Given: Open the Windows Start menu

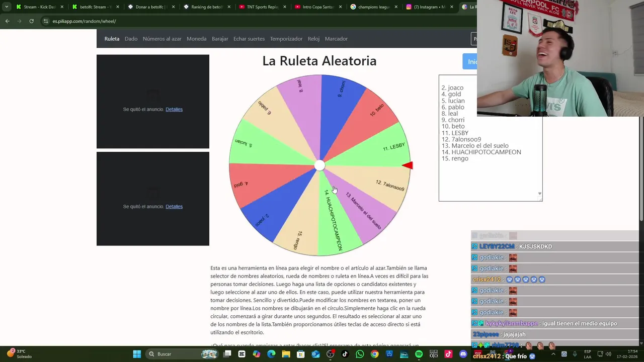Looking at the screenshot, I should coord(137,354).
